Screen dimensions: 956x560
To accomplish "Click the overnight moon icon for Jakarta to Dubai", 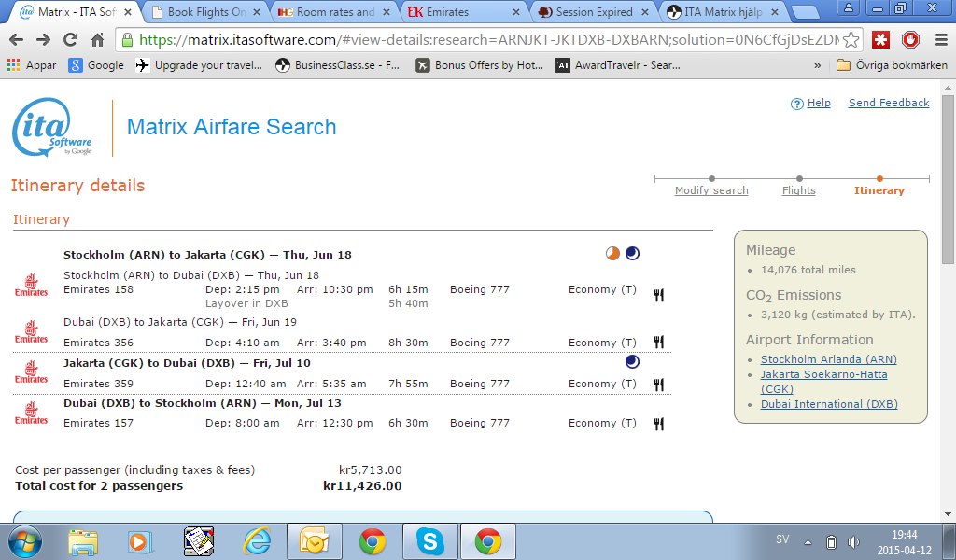I will [632, 362].
